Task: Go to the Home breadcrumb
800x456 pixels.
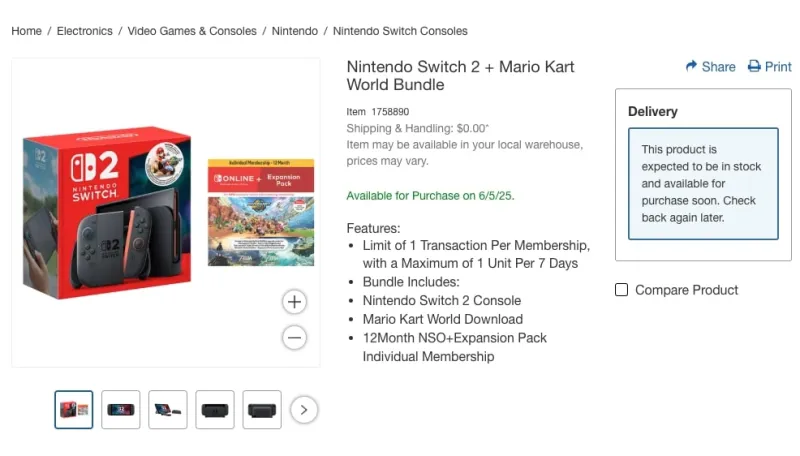Action: 26,31
